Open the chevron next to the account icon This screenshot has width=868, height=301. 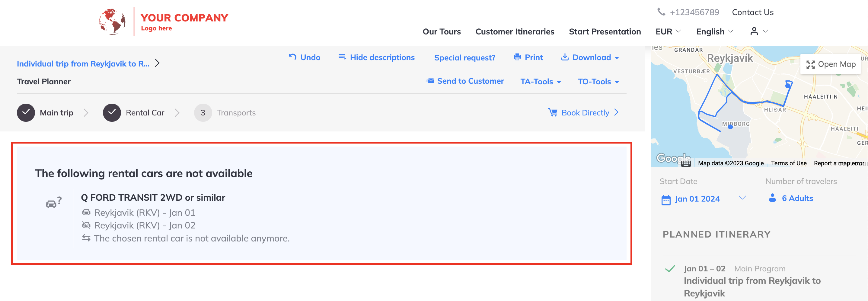pos(765,31)
